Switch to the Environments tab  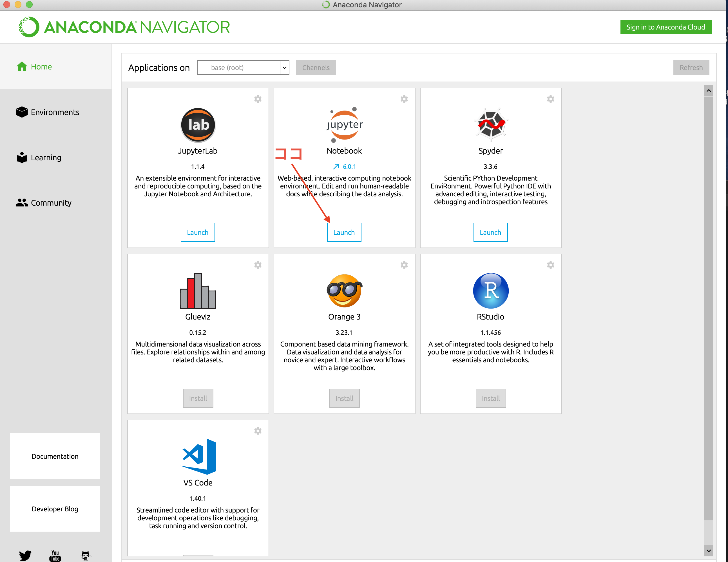[55, 112]
